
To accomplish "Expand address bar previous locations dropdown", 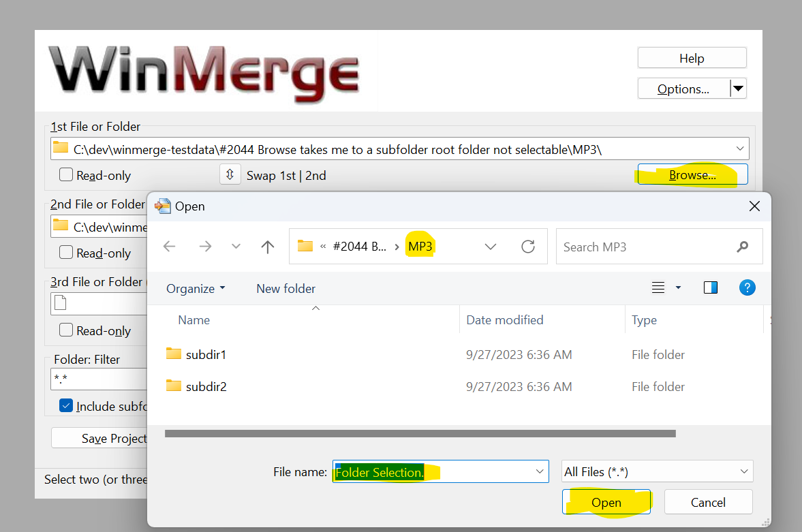I will pos(491,247).
